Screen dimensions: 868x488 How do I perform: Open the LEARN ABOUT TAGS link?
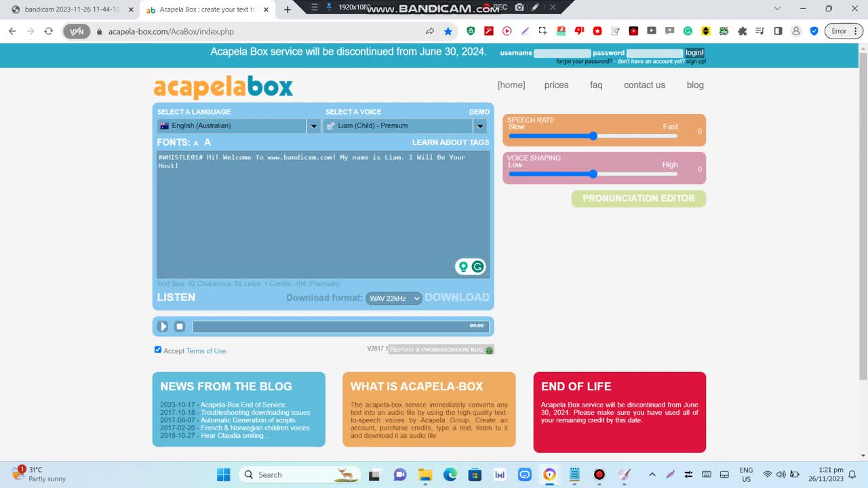click(x=451, y=142)
